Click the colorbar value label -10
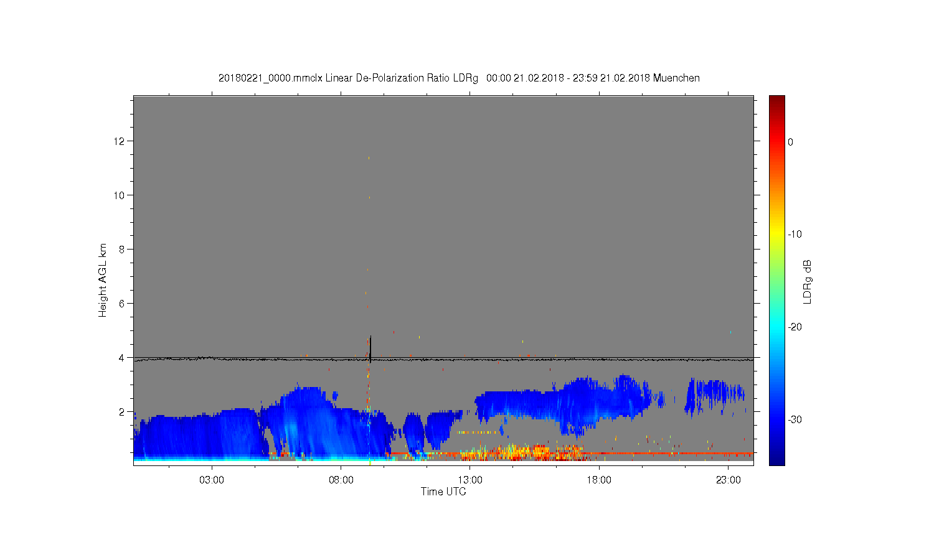The height and width of the screenshot is (560, 934). (795, 235)
